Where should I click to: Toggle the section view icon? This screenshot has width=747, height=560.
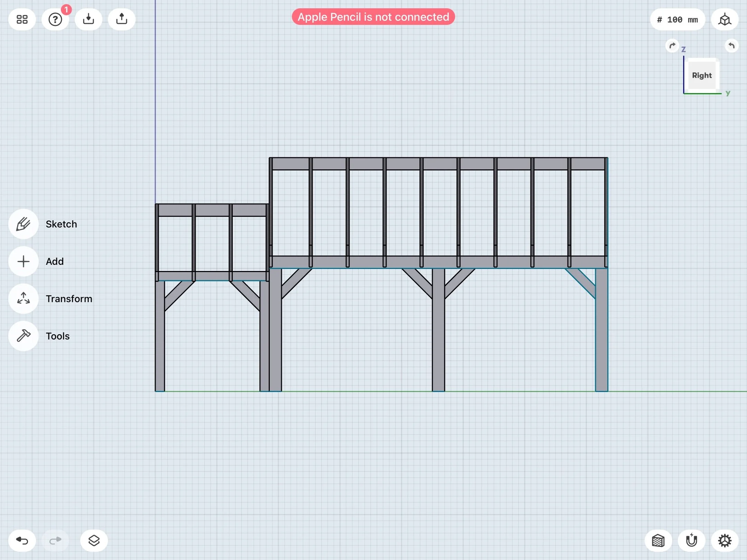coord(658,540)
